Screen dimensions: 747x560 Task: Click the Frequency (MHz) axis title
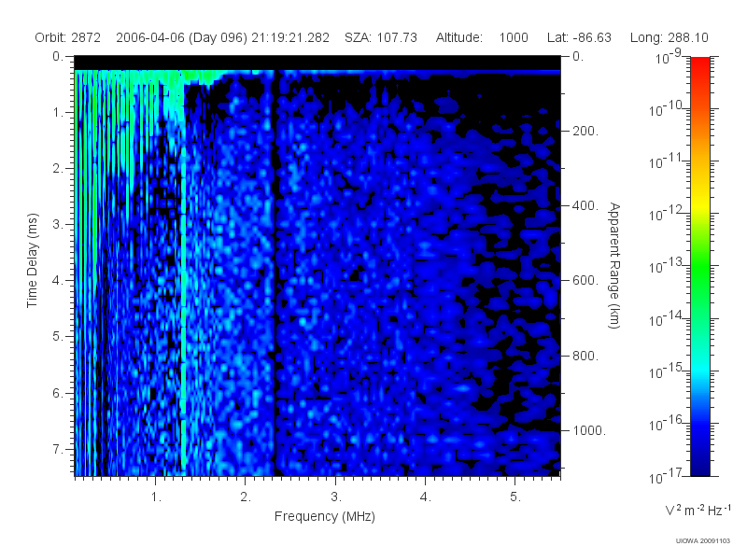324,517
